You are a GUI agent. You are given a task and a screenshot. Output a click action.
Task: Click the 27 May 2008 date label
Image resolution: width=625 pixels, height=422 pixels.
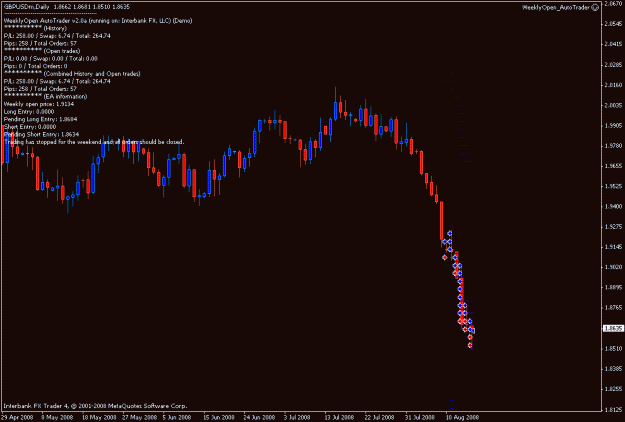(x=140, y=418)
